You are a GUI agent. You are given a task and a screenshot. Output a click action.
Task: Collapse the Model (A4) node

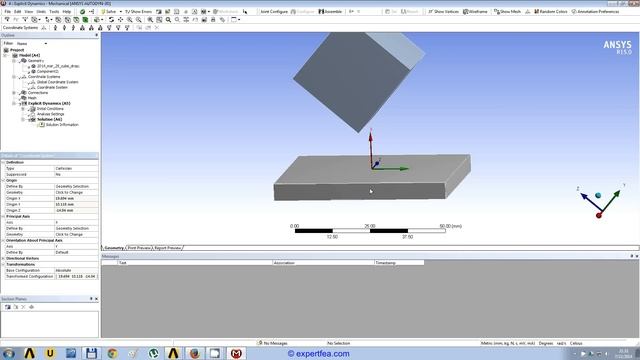(5, 55)
